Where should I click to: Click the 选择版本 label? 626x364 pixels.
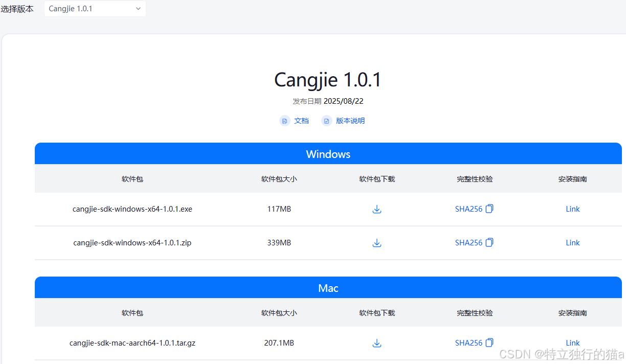17,9
